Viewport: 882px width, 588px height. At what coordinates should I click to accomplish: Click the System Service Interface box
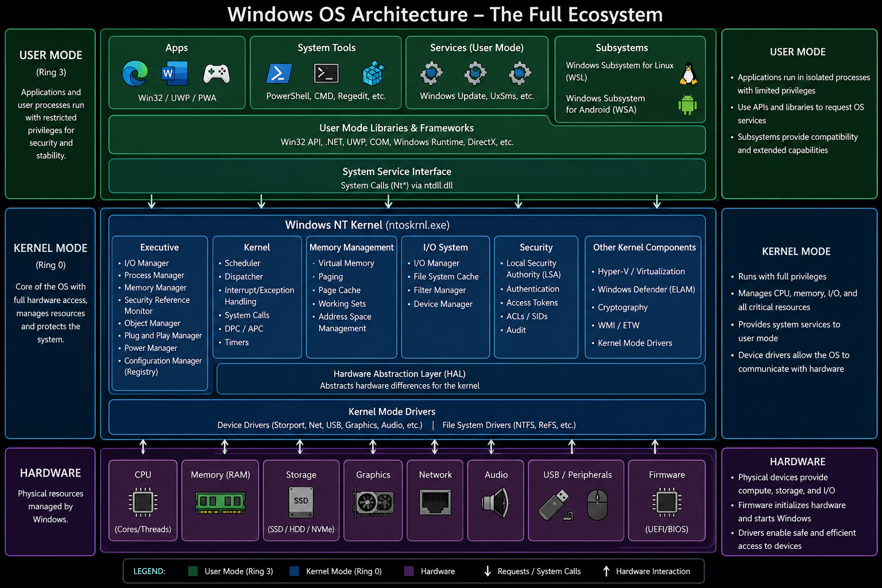(x=407, y=176)
